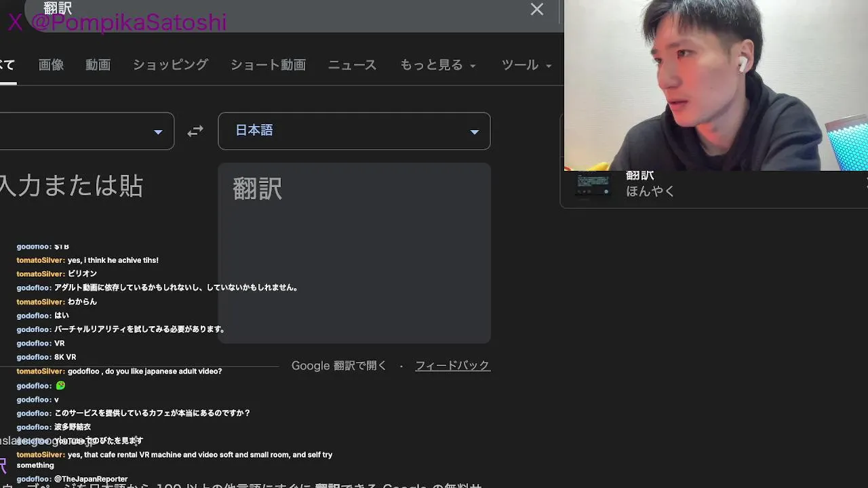Clear the search box with the X icon

[x=537, y=9]
